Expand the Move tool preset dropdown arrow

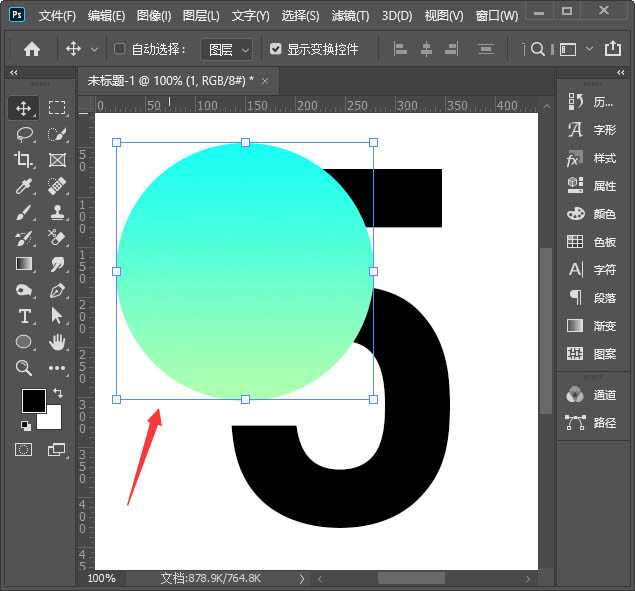point(95,49)
